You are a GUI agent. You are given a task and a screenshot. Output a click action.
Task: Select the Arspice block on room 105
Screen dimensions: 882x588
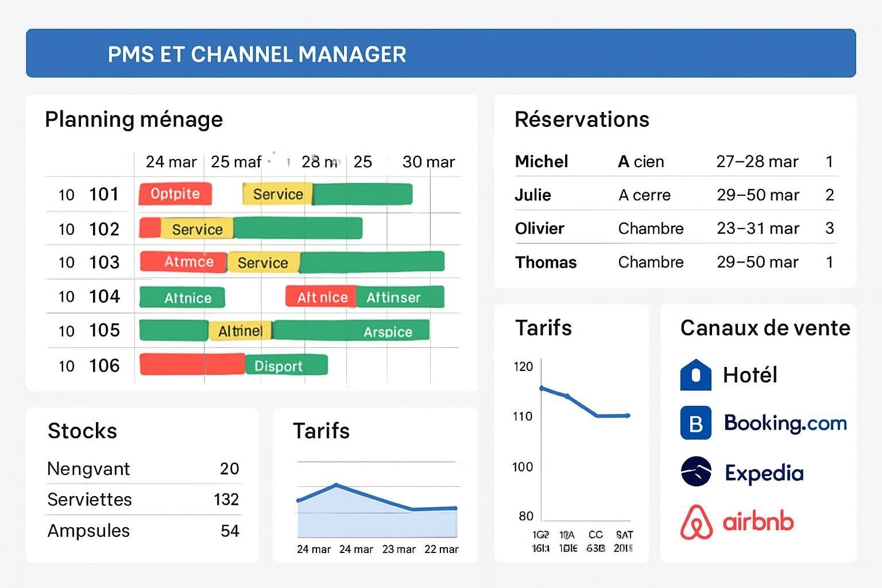[x=388, y=331]
